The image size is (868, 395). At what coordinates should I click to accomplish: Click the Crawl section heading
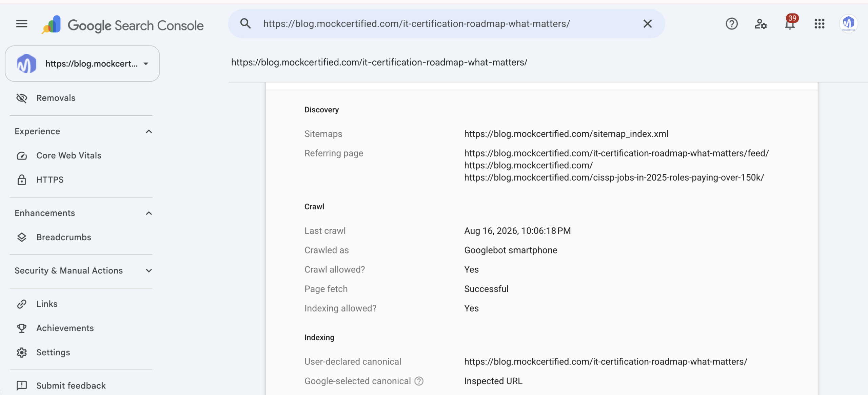tap(314, 207)
